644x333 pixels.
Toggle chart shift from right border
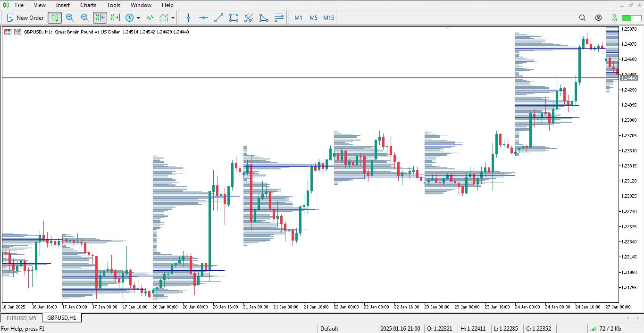pos(115,18)
